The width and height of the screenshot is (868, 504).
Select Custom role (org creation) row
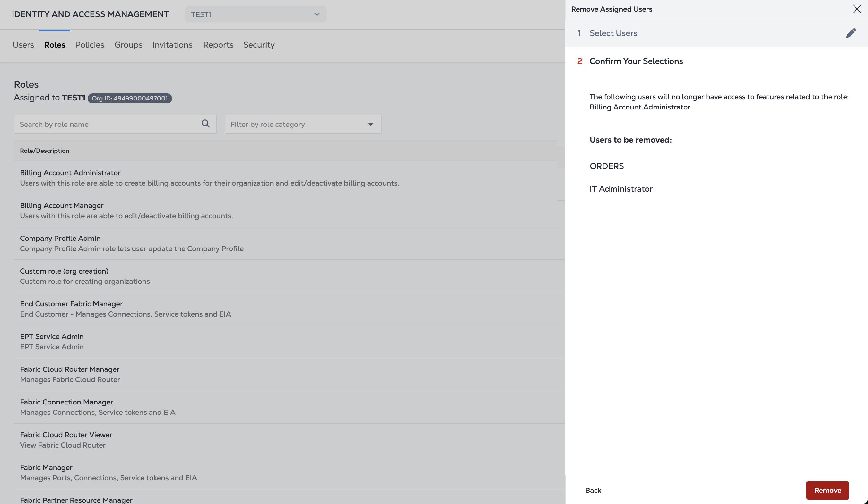[289, 276]
